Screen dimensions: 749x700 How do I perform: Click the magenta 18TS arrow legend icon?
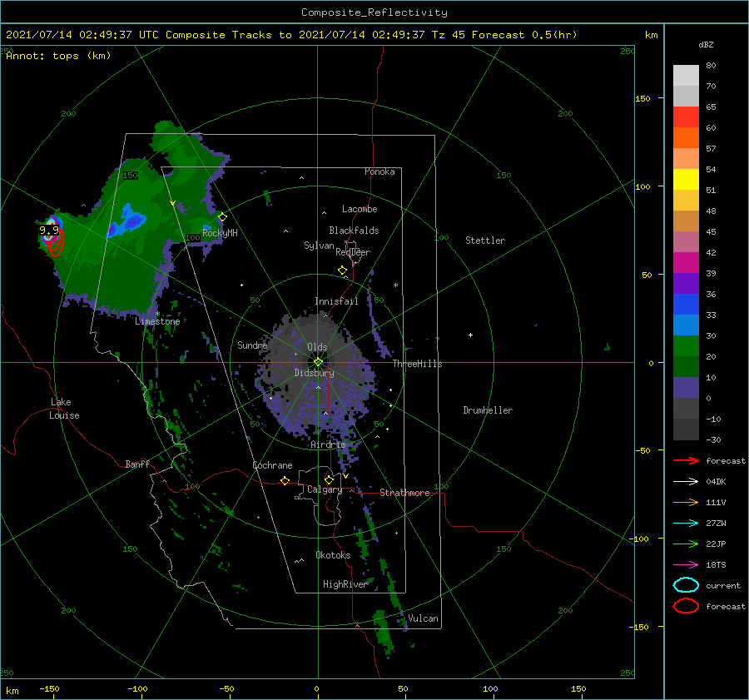point(686,565)
